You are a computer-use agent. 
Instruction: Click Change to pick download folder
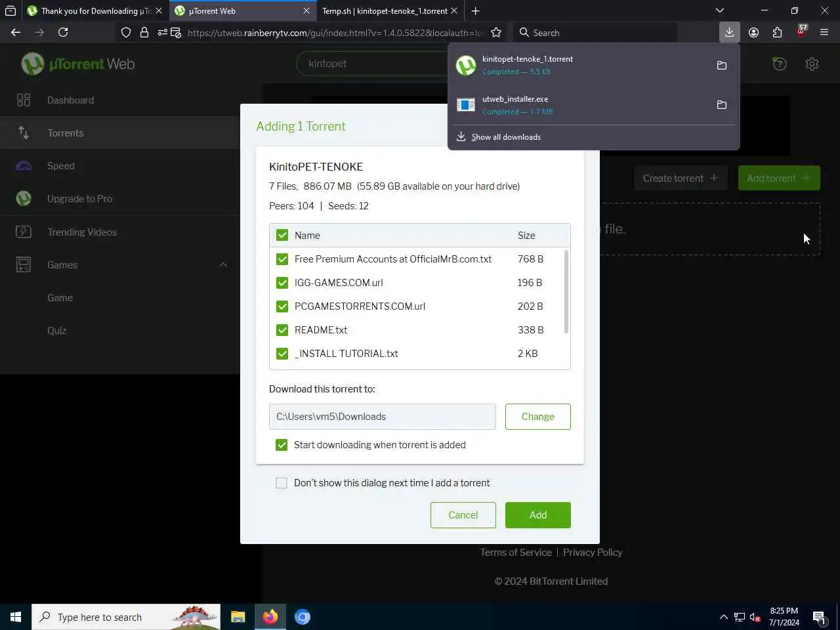coord(538,416)
